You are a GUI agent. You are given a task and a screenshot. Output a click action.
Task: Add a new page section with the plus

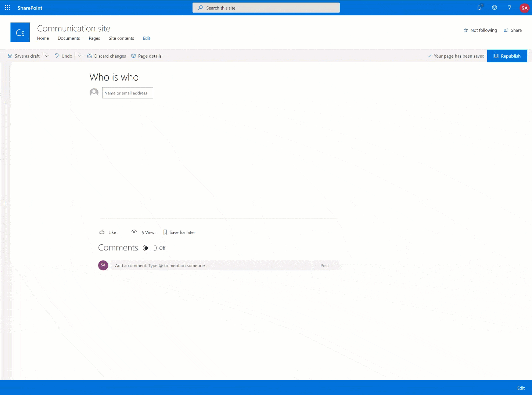pyautogui.click(x=5, y=103)
